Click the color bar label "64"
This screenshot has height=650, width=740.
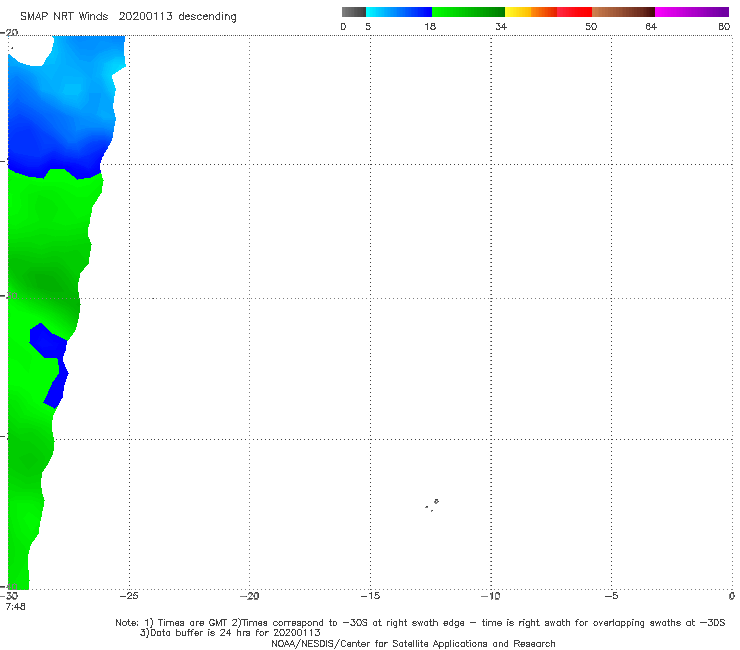651,26
